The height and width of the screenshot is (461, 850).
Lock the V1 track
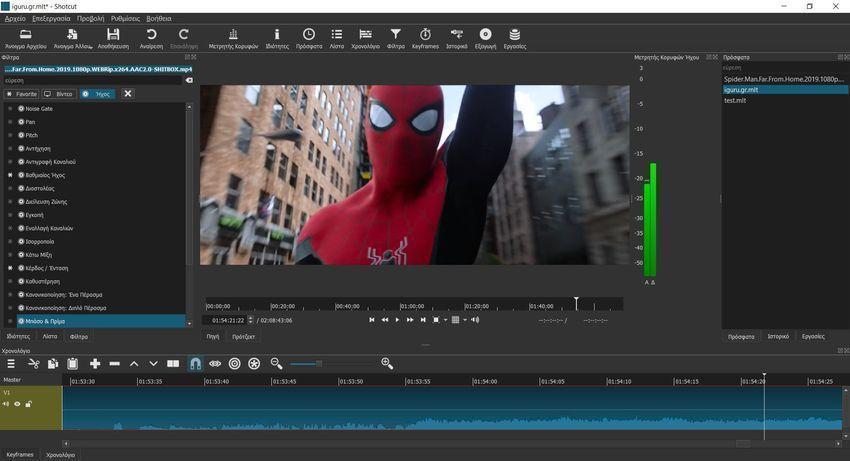click(x=28, y=404)
